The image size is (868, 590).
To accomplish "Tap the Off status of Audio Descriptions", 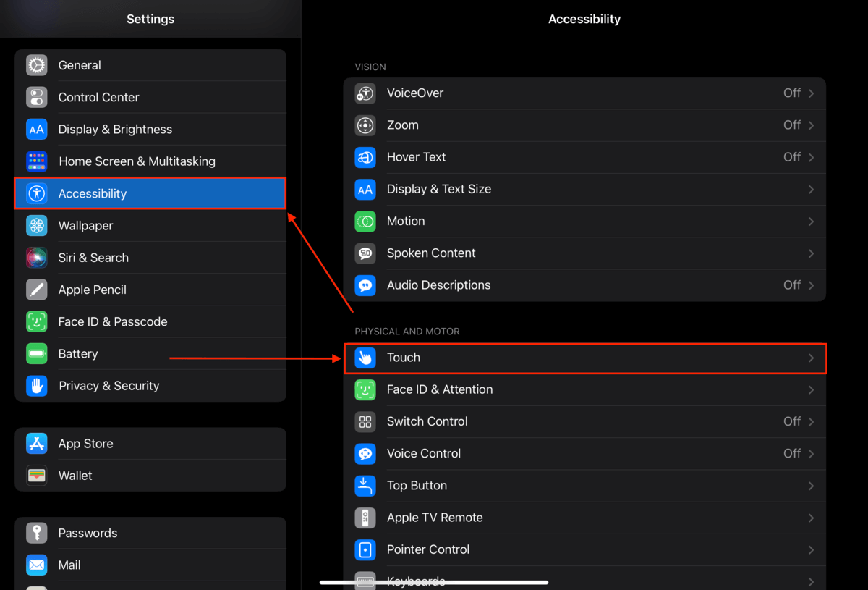I will click(792, 285).
